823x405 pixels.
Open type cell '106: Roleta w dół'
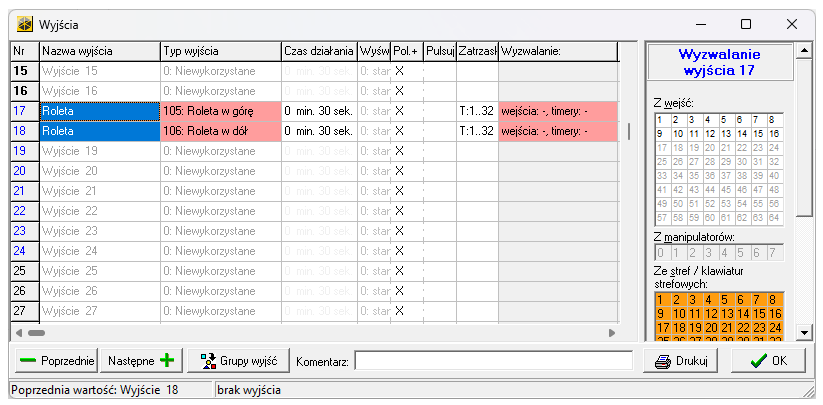220,131
